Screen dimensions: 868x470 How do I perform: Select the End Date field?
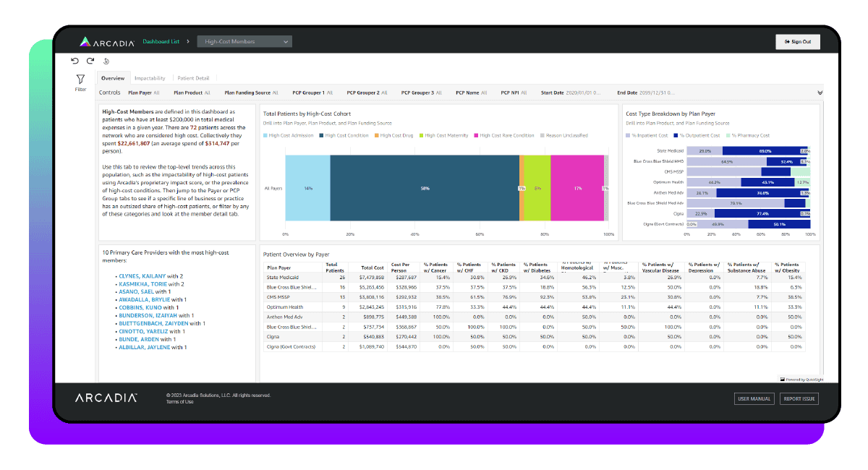coord(645,93)
